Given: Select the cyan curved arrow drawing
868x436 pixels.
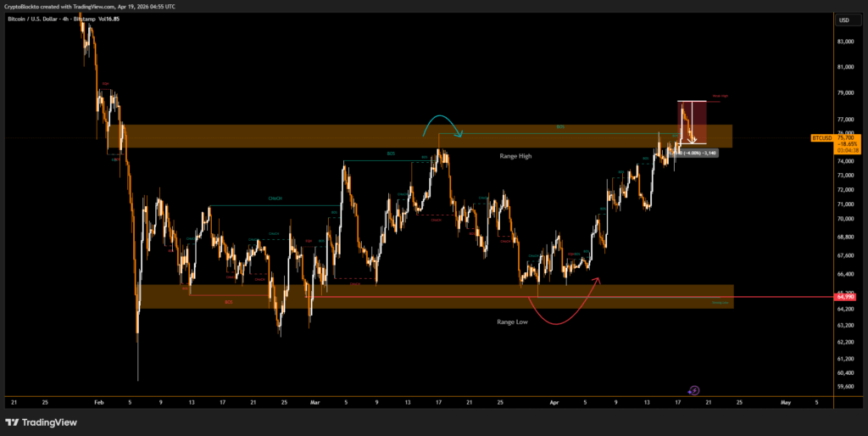Looking at the screenshot, I should click(x=444, y=121).
